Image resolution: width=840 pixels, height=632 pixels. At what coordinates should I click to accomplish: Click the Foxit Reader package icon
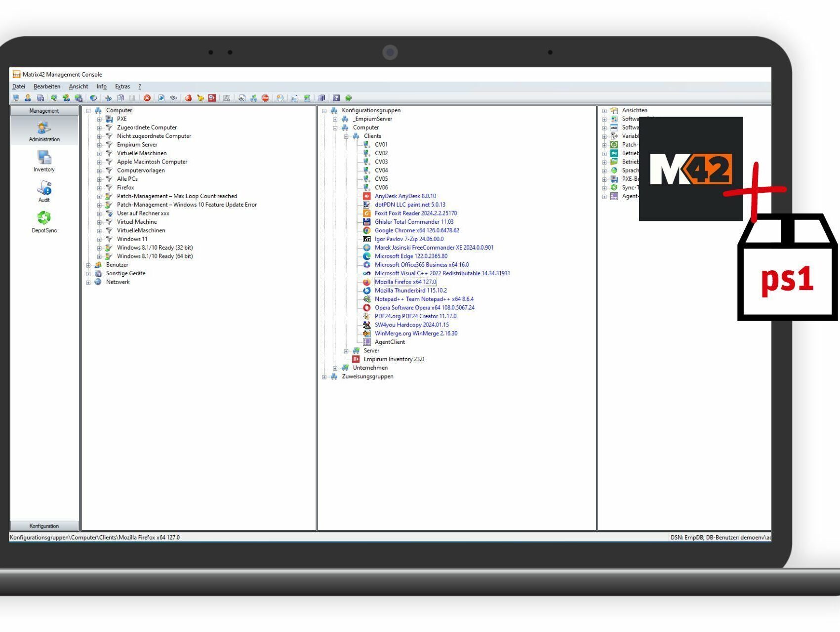tap(367, 213)
